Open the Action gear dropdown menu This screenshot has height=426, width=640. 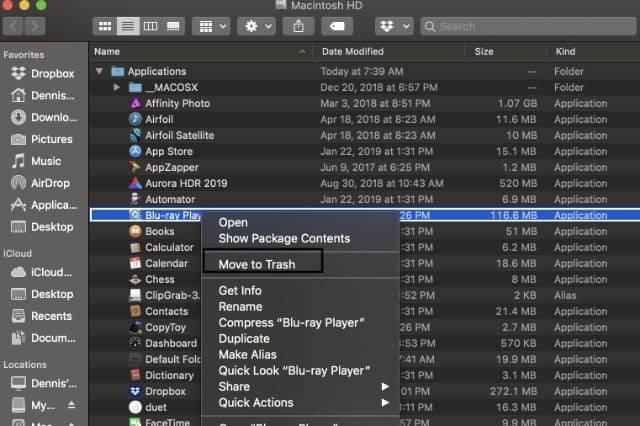point(256,26)
